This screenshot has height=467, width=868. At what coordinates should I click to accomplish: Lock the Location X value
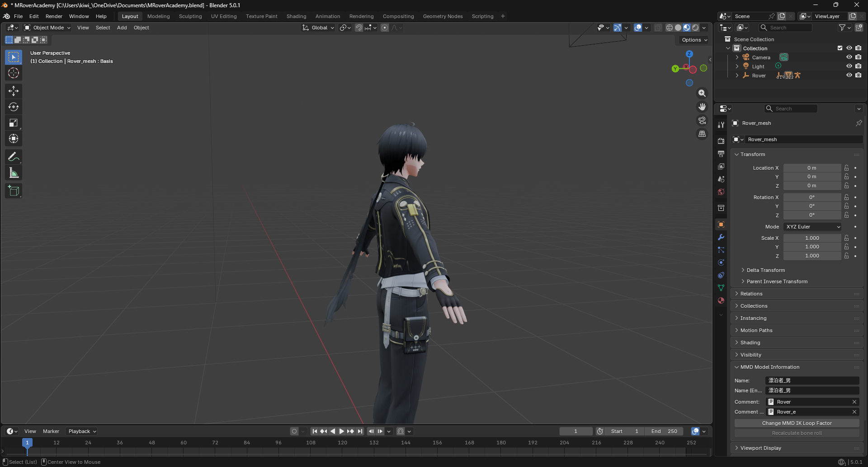[x=846, y=168]
